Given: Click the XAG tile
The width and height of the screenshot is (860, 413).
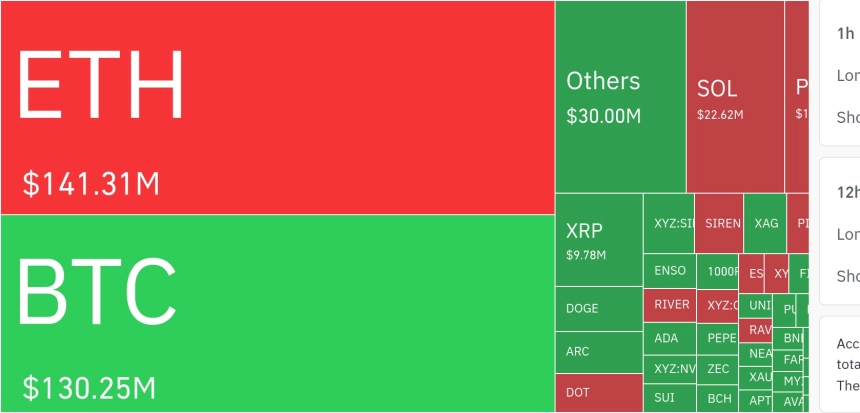Looking at the screenshot, I should [x=766, y=223].
